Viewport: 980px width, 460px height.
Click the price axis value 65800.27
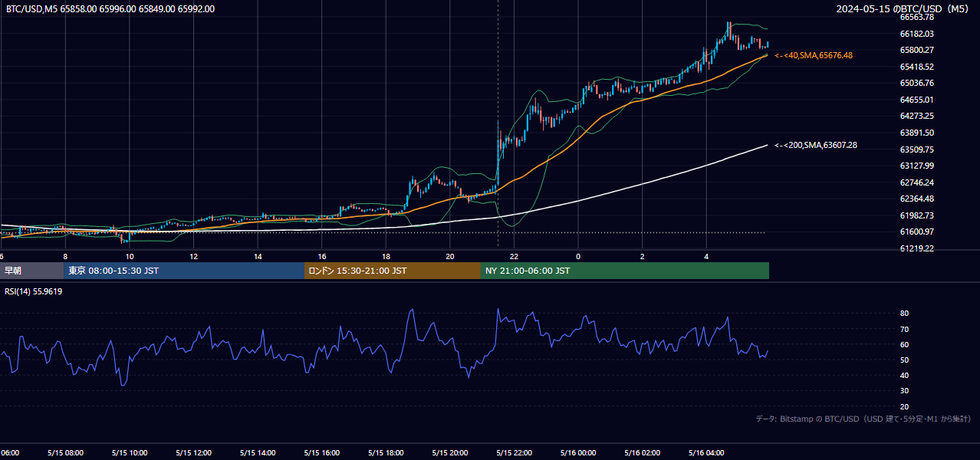tap(916, 50)
